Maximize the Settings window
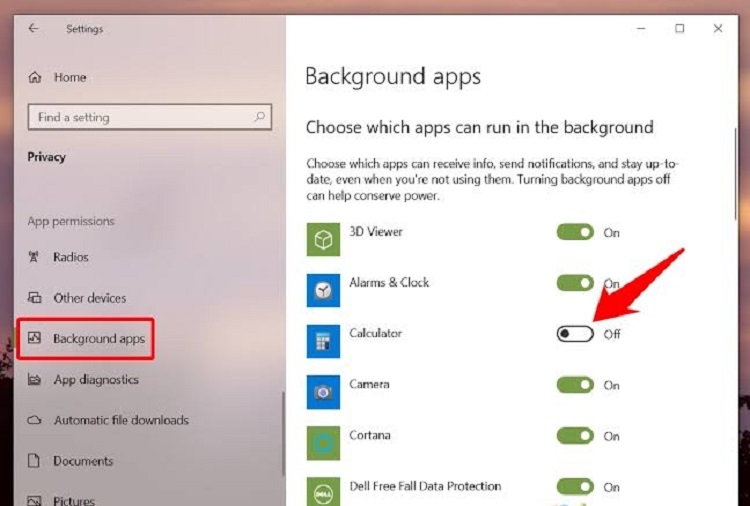Screen dimensions: 750x506 click(679, 29)
